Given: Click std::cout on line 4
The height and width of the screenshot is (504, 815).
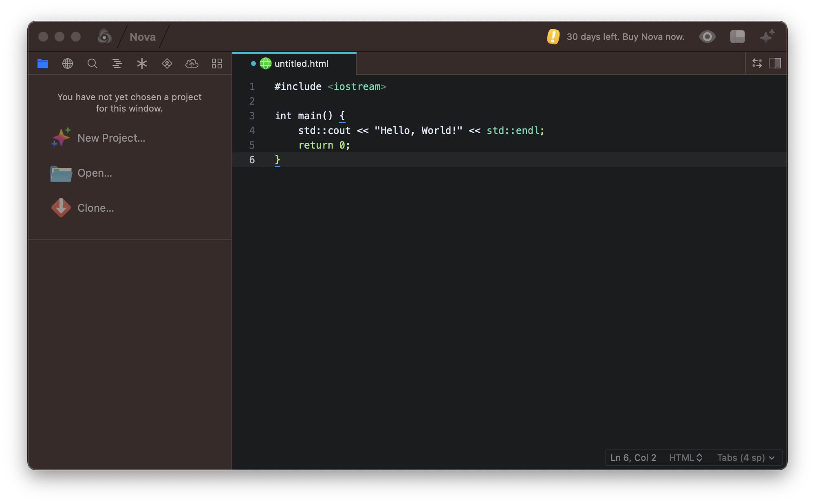Looking at the screenshot, I should [324, 131].
